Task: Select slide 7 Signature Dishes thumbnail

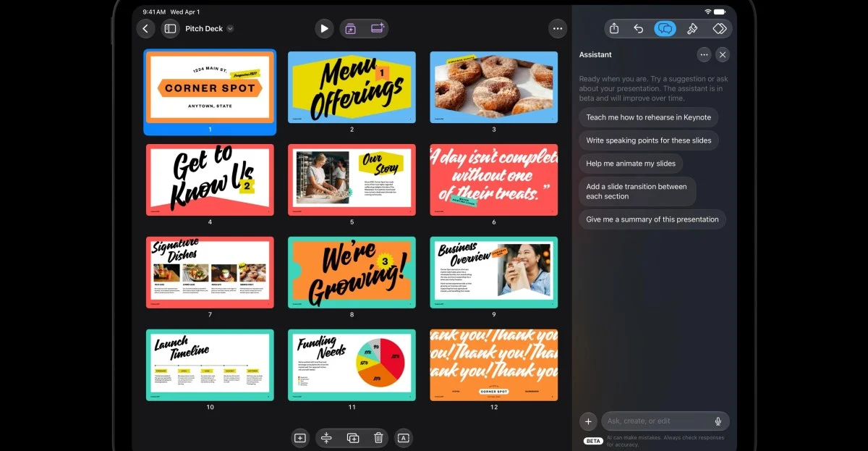Action: 210,273
